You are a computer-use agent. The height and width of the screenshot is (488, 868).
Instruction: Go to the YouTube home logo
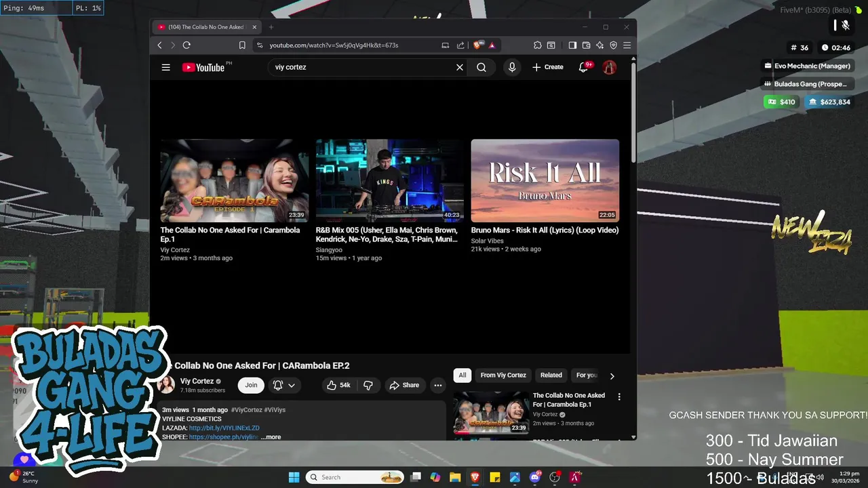coord(203,67)
